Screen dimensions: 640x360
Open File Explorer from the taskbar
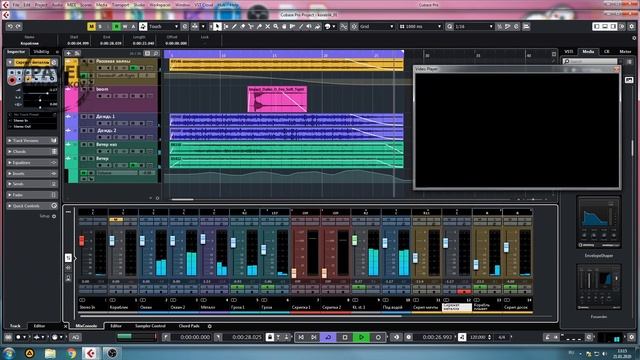[50, 353]
